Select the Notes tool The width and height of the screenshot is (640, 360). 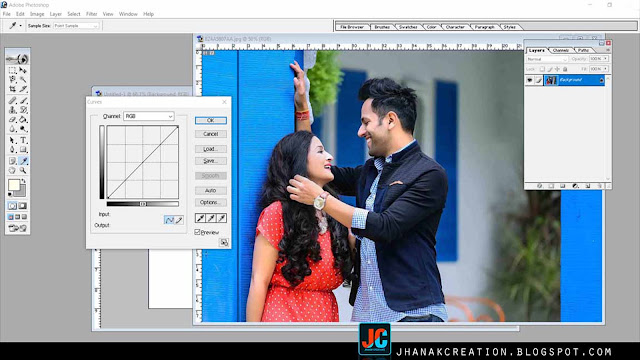(12, 161)
